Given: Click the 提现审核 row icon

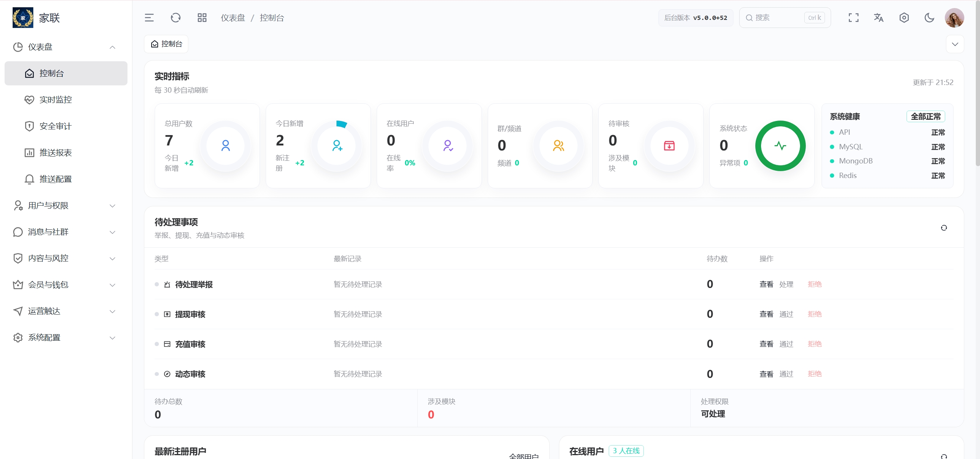Looking at the screenshot, I should click(x=167, y=314).
